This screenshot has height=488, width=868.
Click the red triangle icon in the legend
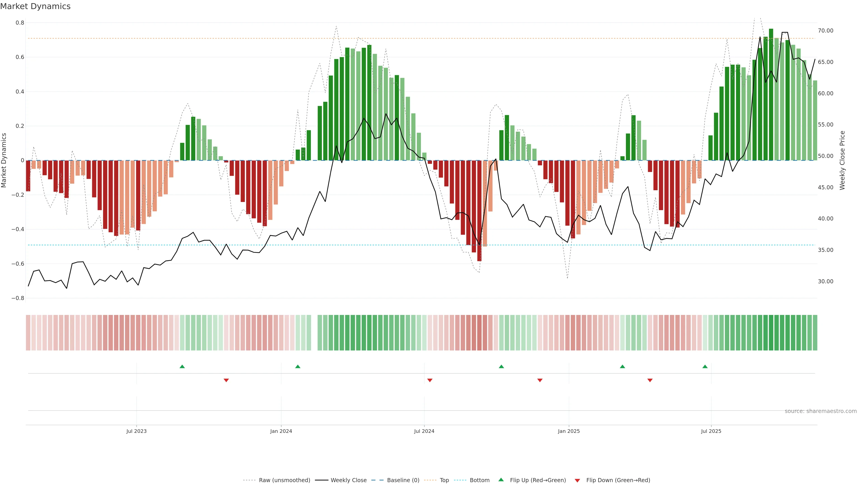click(577, 480)
